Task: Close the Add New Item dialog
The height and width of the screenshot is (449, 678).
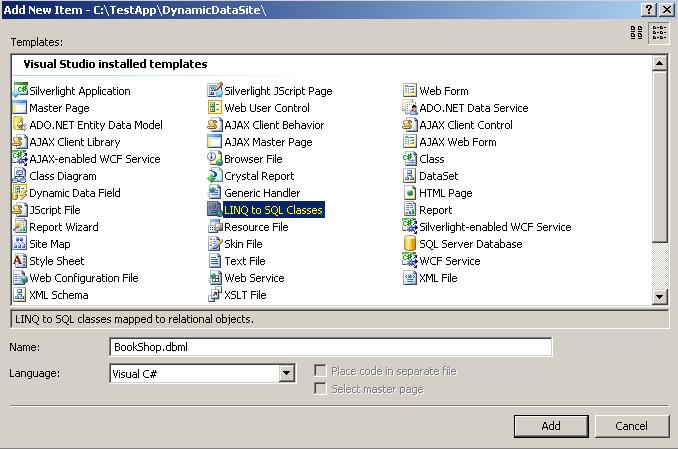Action: pos(667,10)
